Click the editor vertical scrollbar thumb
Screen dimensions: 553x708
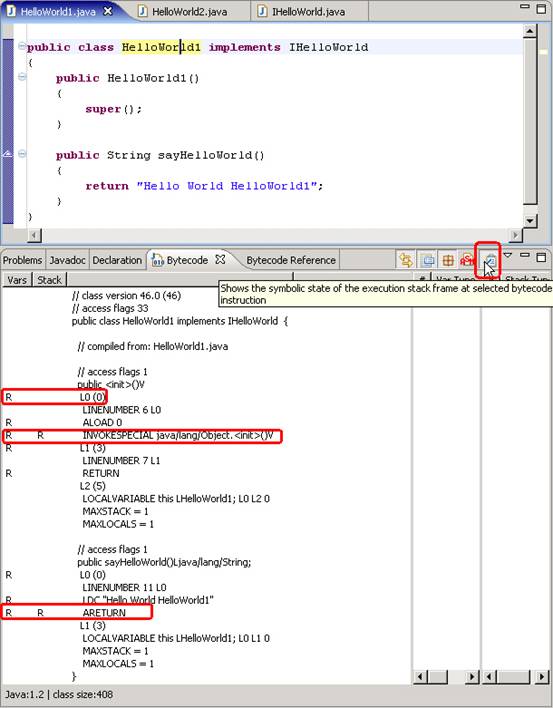coord(530,121)
